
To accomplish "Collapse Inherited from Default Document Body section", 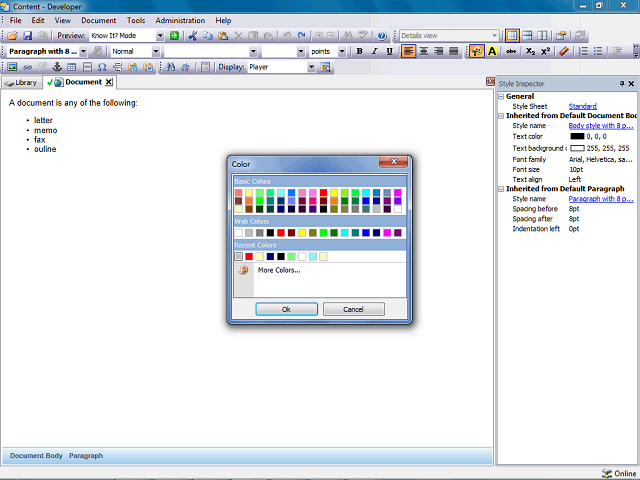I will tap(501, 116).
